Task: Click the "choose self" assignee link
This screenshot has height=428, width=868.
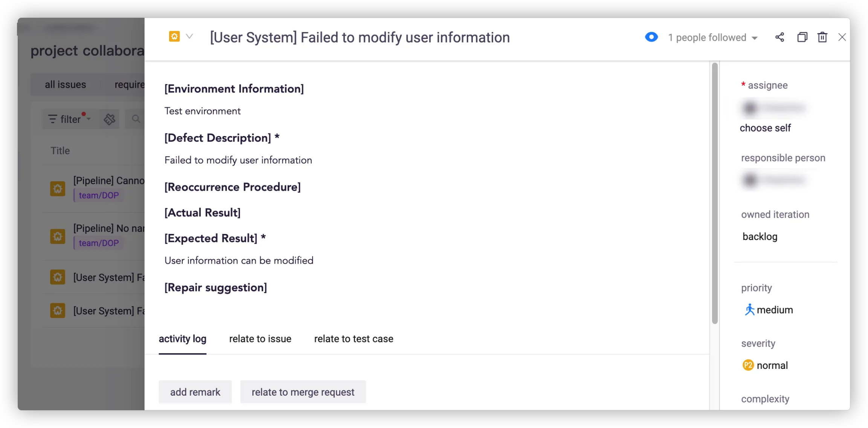Action: (x=765, y=128)
